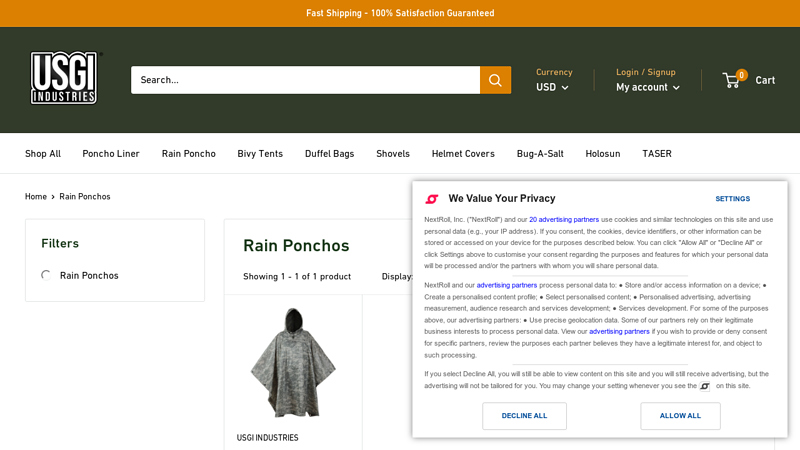This screenshot has width=800, height=450.
Task: Click the Currency label
Action: tap(554, 72)
